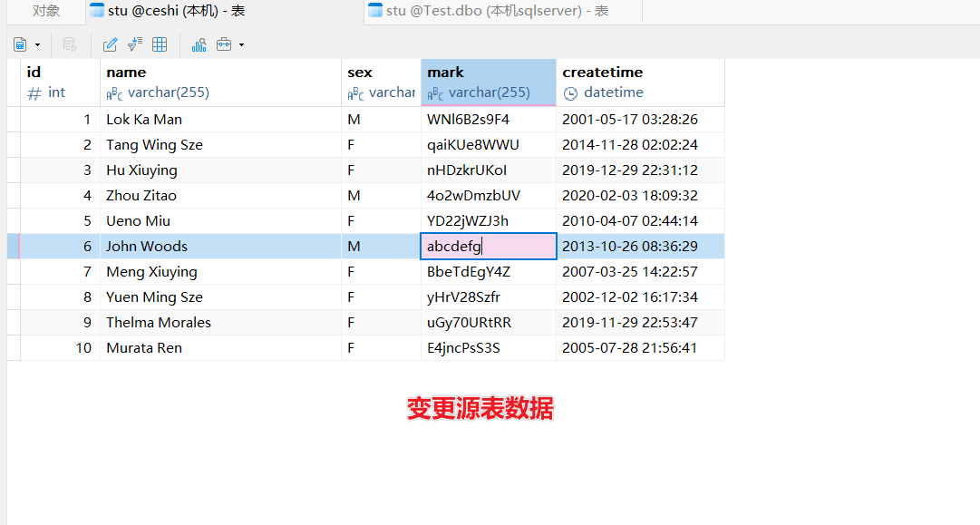Click the ABC icon under the mark header

click(x=432, y=92)
